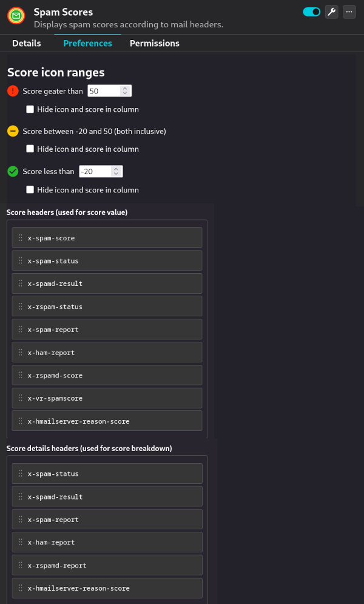Switch to the Permissions tab

[x=155, y=44]
